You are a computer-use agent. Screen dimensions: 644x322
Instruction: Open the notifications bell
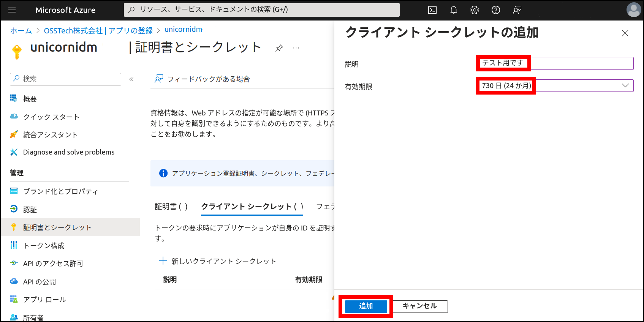[x=454, y=10]
